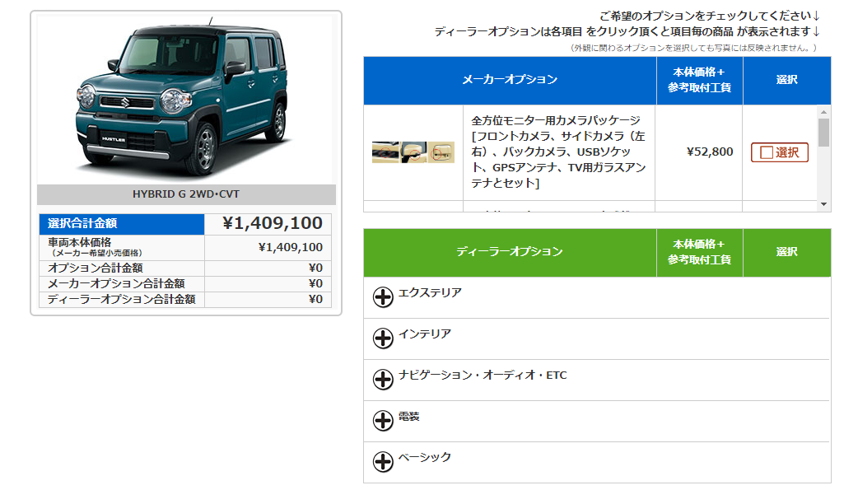Viewport: 844px width, 504px height.
Task: Click the Hustler car image
Action: click(x=184, y=97)
